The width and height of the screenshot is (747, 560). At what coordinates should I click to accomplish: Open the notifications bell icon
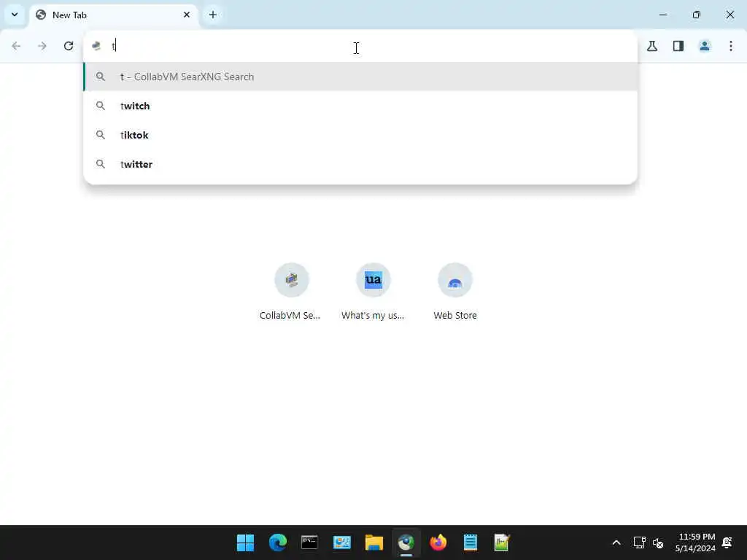(727, 542)
